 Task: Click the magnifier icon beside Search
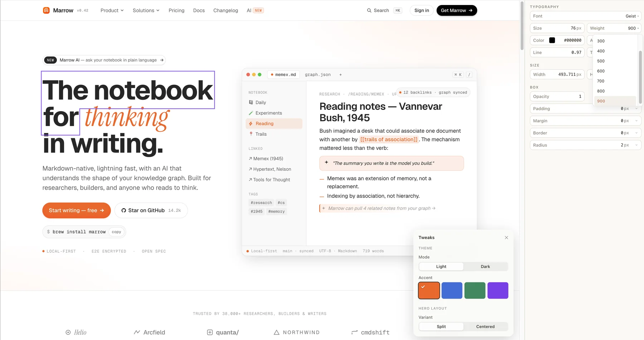pos(369,10)
